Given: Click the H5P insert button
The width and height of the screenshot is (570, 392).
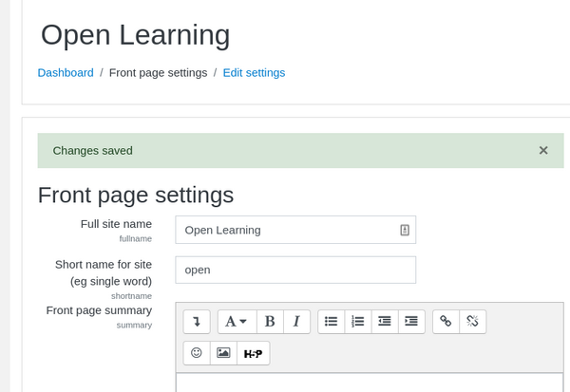Looking at the screenshot, I should tap(253, 353).
